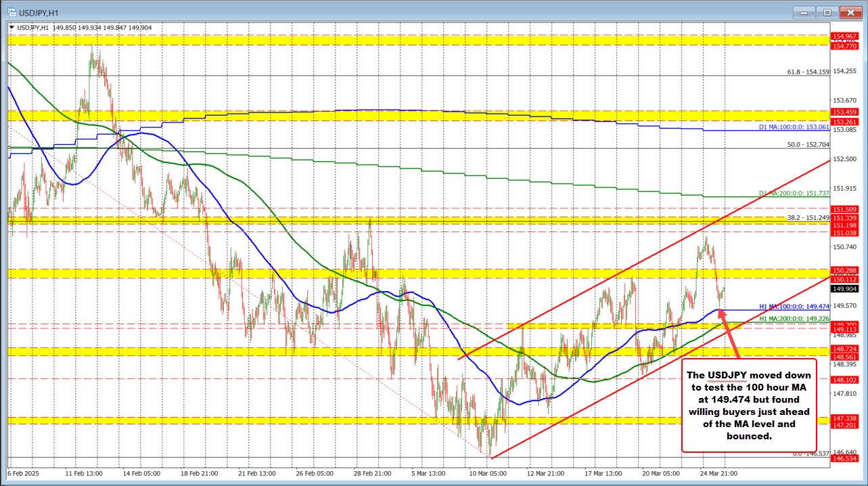Image resolution: width=868 pixels, height=486 pixels.
Task: Click the current price label 149.904
Action: point(845,288)
